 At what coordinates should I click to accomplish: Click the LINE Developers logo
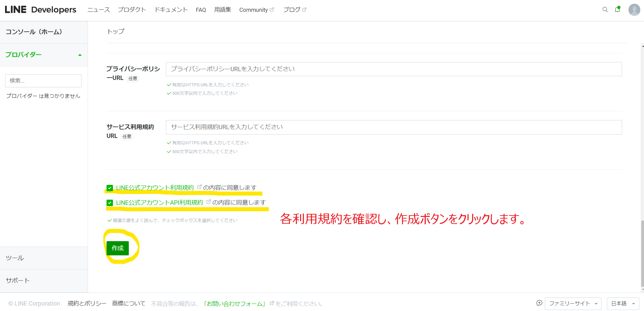pyautogui.click(x=40, y=10)
